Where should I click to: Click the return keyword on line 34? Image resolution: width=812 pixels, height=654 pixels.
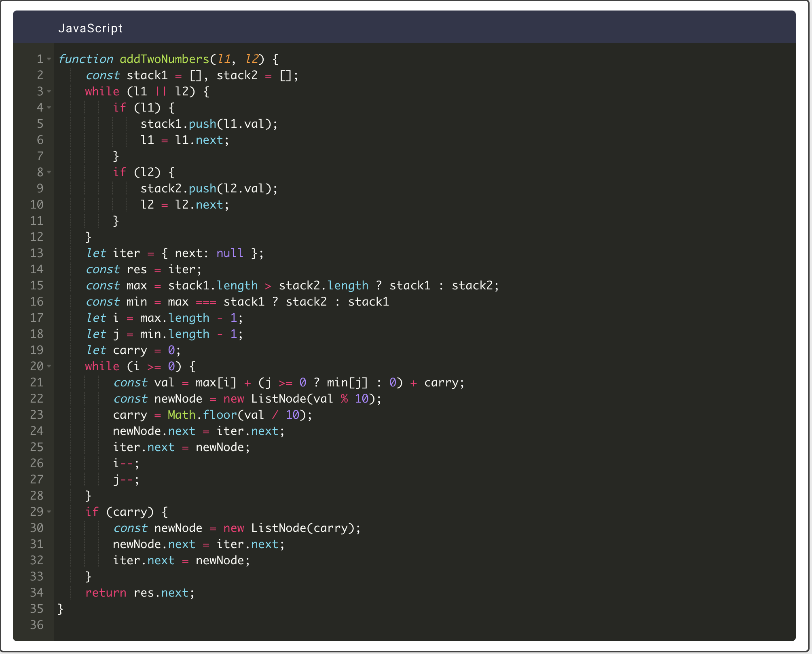(x=106, y=593)
